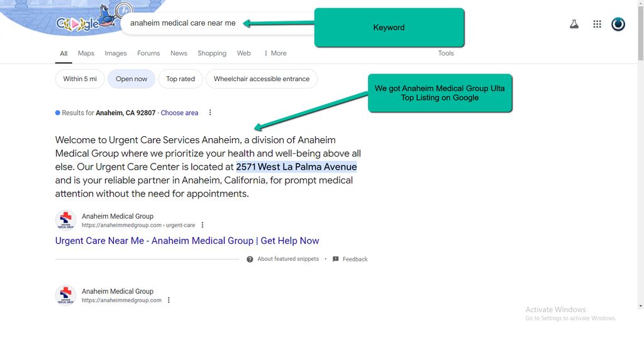Click Anaheim Medical Group favicon in featured snippet

[65, 220]
